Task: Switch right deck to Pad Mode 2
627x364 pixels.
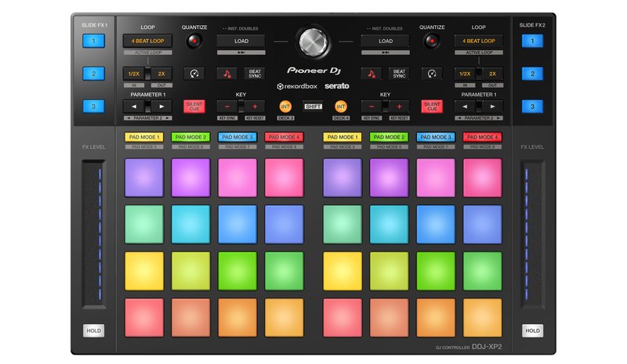Action: click(389, 137)
